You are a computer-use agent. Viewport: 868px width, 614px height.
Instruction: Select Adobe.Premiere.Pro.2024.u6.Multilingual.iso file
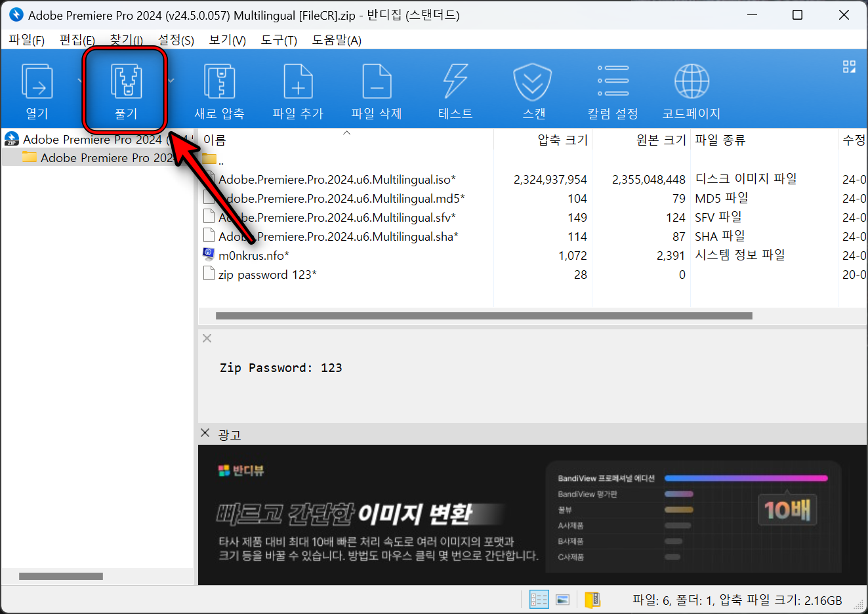tap(337, 179)
